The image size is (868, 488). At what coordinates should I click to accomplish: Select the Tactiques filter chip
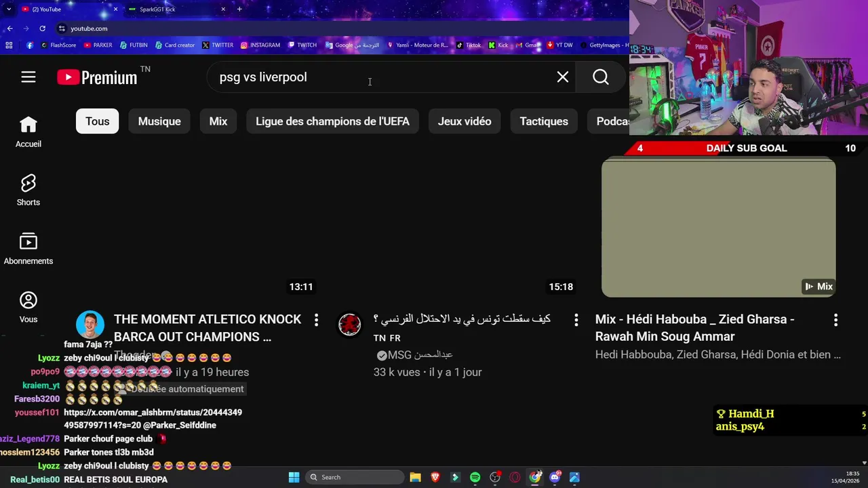(544, 121)
